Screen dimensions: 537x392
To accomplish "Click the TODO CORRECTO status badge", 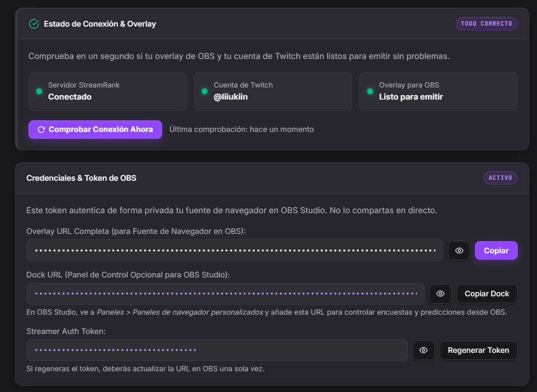I will point(486,24).
